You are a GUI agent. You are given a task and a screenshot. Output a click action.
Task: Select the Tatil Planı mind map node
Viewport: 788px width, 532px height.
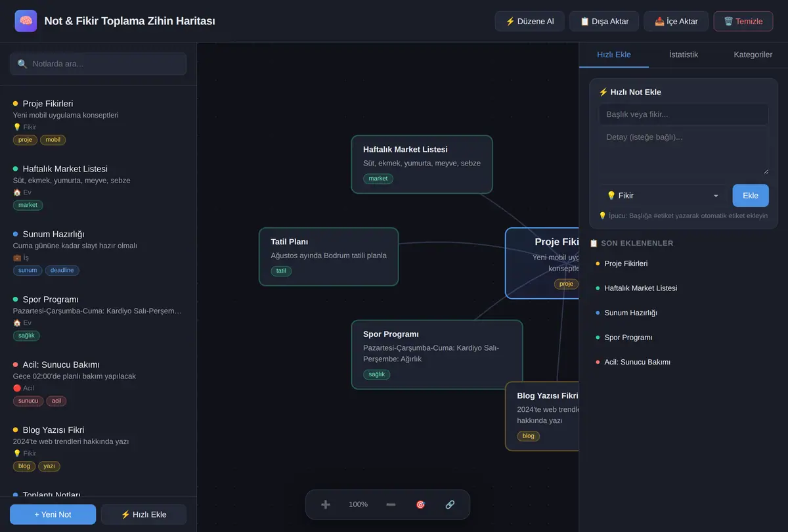pyautogui.click(x=328, y=257)
